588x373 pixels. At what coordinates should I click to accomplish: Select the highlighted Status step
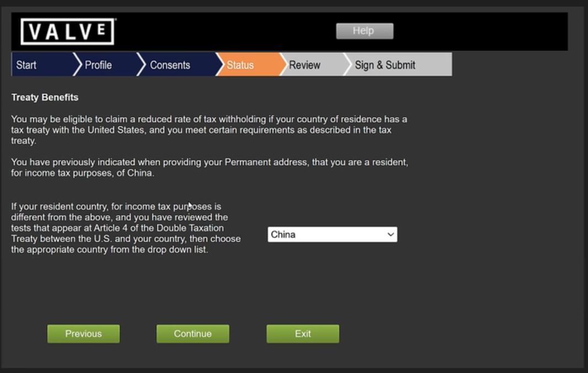[x=240, y=65]
